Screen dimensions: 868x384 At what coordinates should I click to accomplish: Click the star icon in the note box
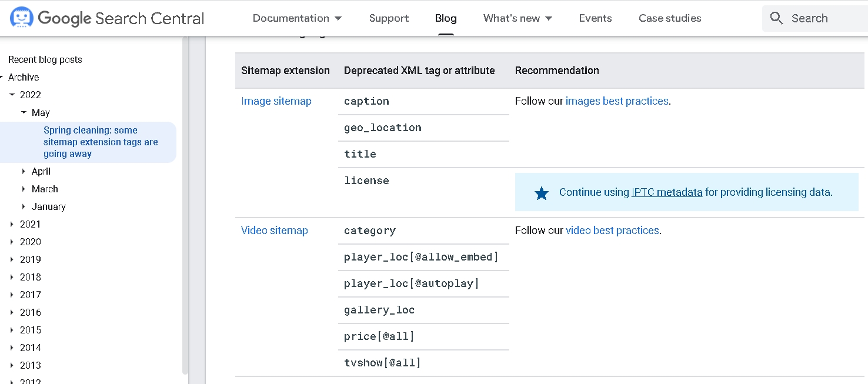tap(542, 193)
